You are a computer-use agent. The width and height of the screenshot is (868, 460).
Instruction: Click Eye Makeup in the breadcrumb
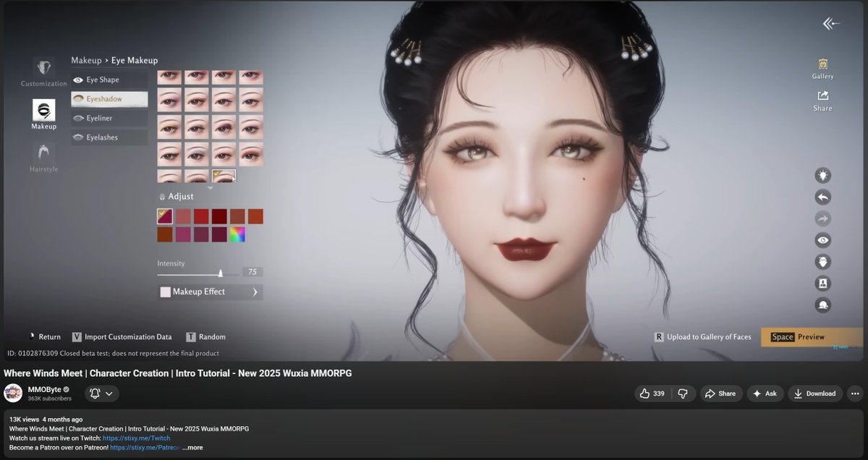[135, 60]
